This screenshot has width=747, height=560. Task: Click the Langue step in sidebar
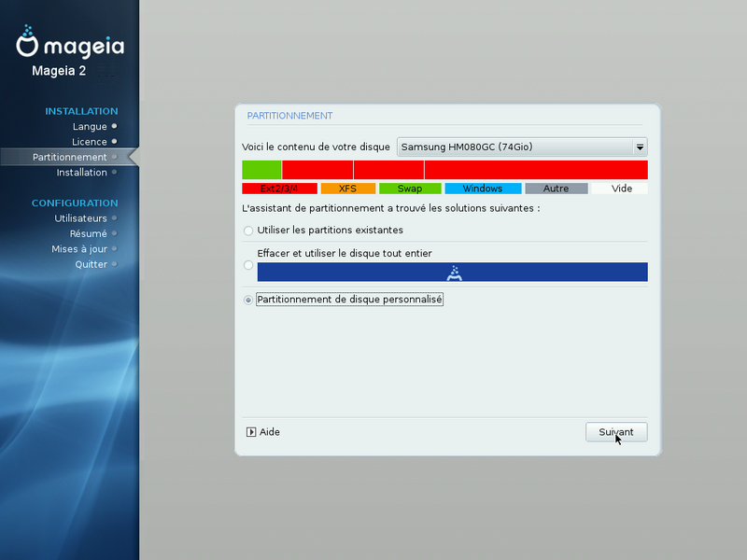pos(90,127)
